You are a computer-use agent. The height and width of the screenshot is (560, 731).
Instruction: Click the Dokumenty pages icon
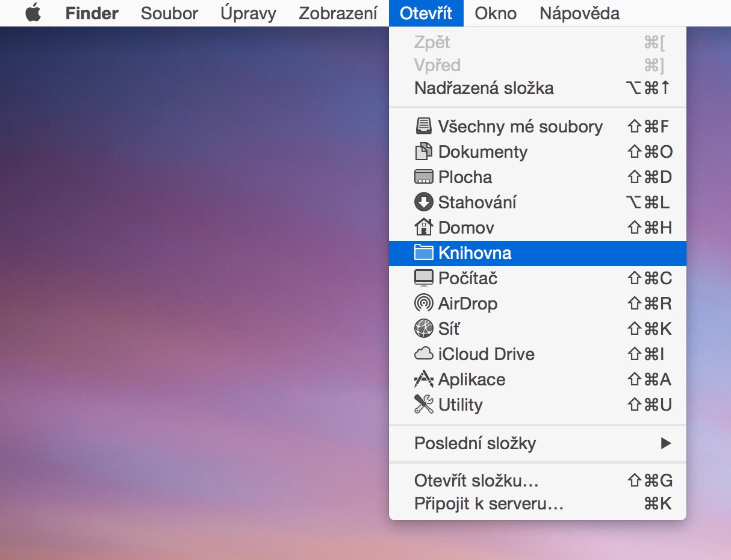(424, 152)
